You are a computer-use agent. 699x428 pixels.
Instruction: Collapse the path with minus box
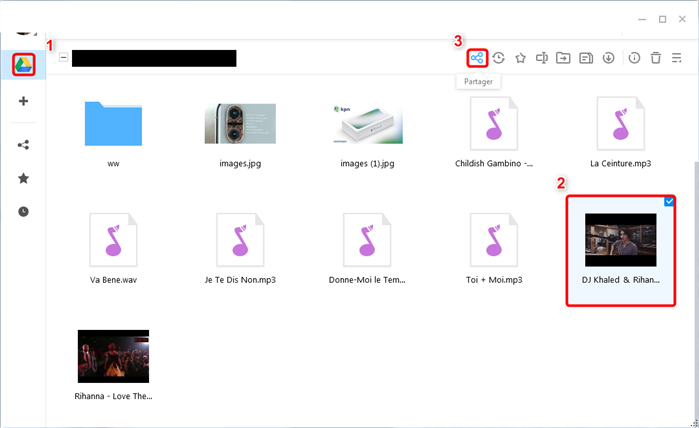(64, 58)
